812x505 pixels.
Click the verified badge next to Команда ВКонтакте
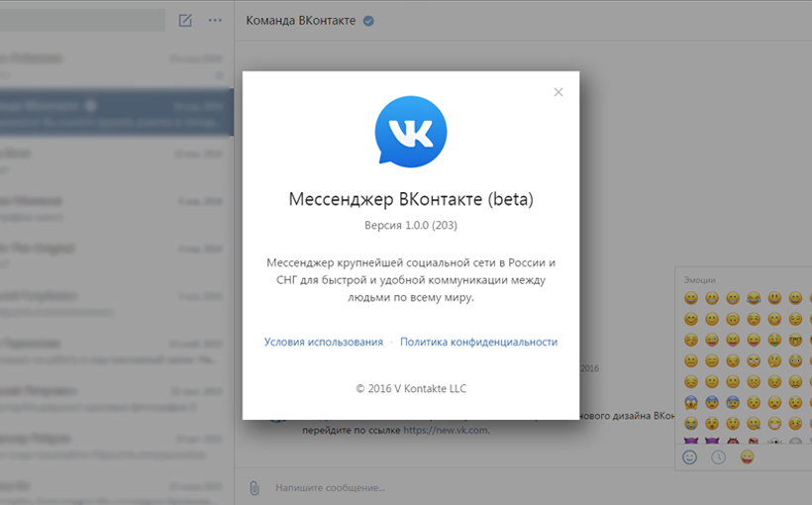coord(368,20)
